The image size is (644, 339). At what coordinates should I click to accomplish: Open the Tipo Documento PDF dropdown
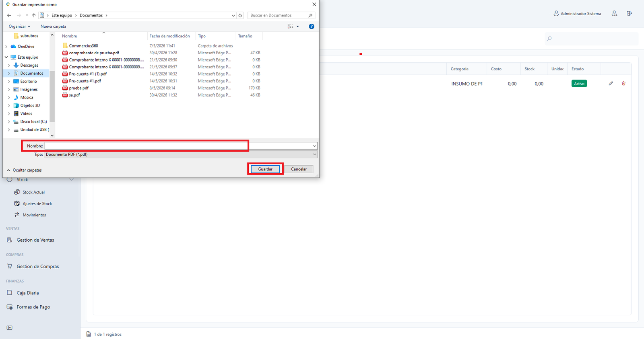tap(181, 154)
